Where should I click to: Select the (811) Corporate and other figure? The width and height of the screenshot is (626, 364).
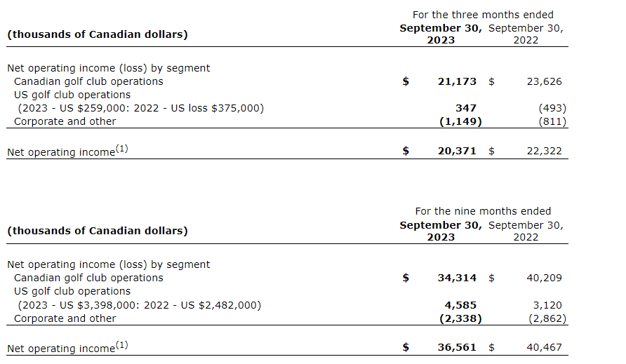coord(552,121)
